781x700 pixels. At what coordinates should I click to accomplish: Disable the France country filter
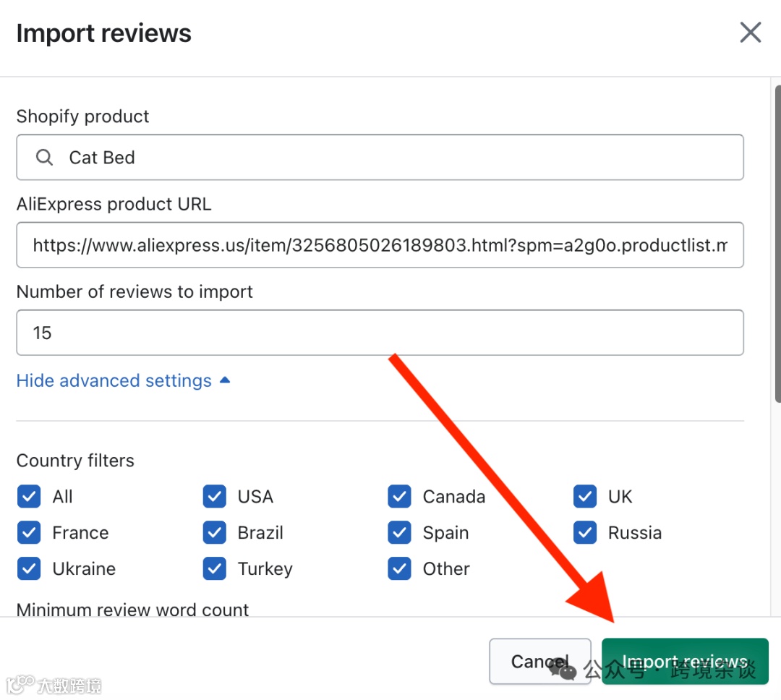point(29,533)
